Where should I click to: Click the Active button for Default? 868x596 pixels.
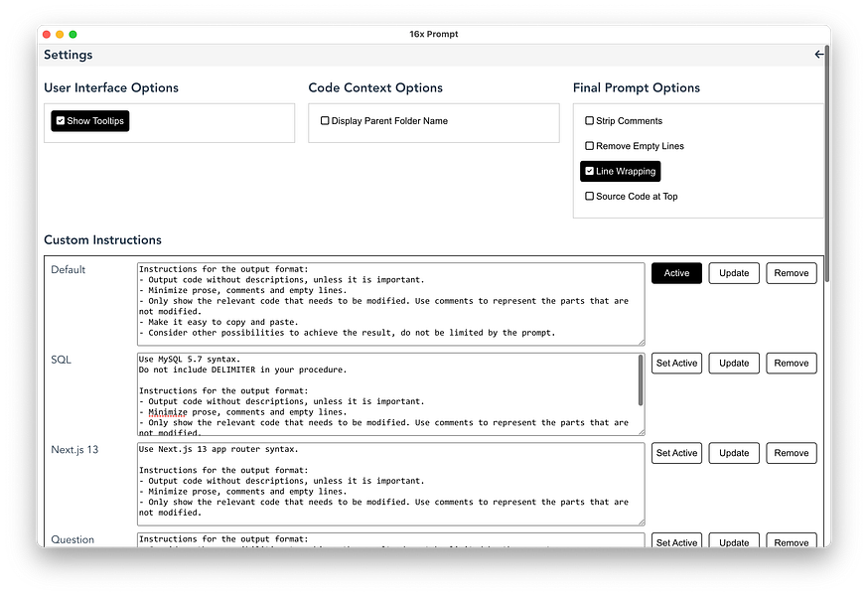pos(676,273)
